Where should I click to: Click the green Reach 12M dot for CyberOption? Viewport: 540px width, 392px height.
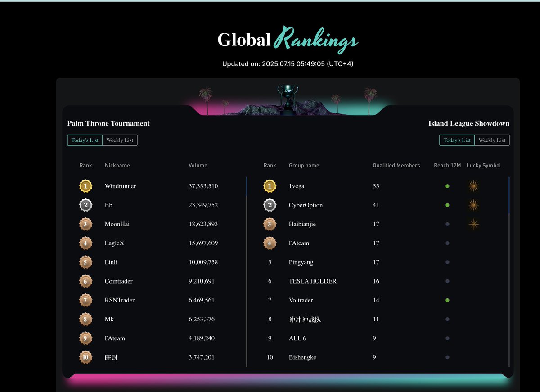(447, 205)
